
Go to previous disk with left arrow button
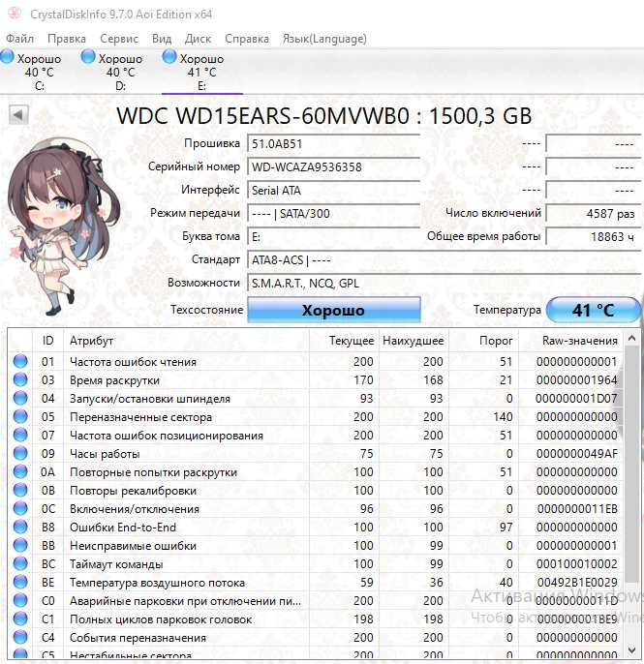(18, 115)
